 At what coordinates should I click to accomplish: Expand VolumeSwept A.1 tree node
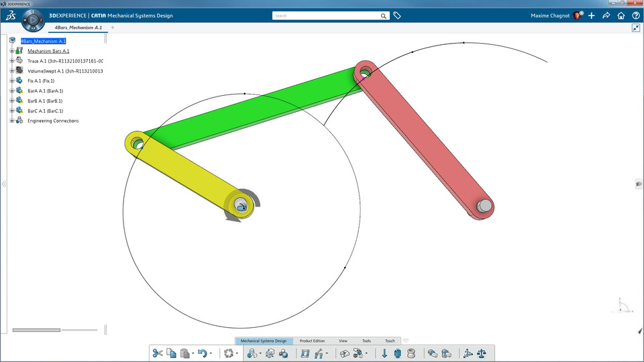tap(12, 70)
